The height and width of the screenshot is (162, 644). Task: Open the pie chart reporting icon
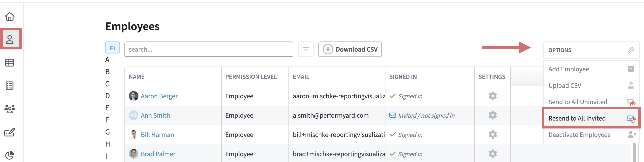click(x=10, y=155)
